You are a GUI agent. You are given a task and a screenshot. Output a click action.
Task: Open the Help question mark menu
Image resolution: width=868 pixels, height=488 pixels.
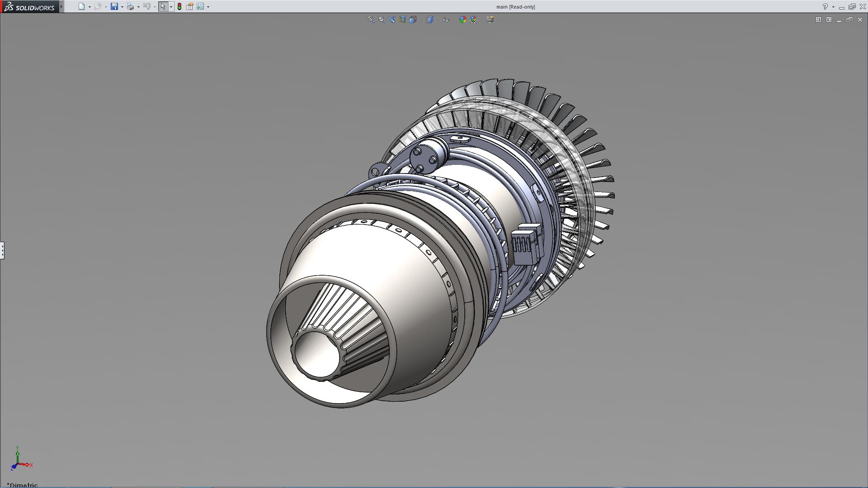[x=825, y=6]
